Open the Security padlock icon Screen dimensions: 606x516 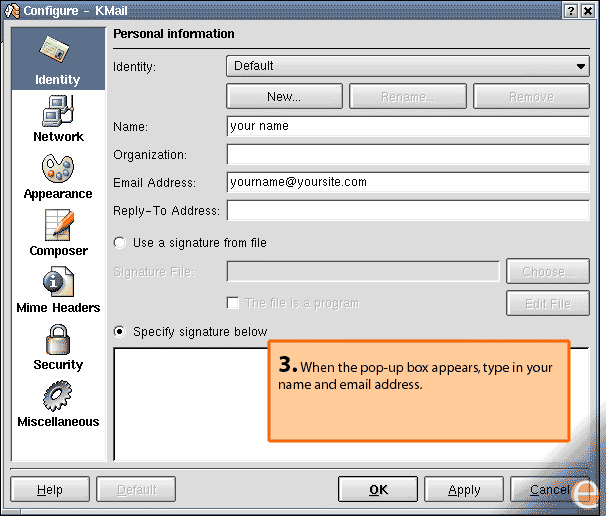[x=58, y=339]
